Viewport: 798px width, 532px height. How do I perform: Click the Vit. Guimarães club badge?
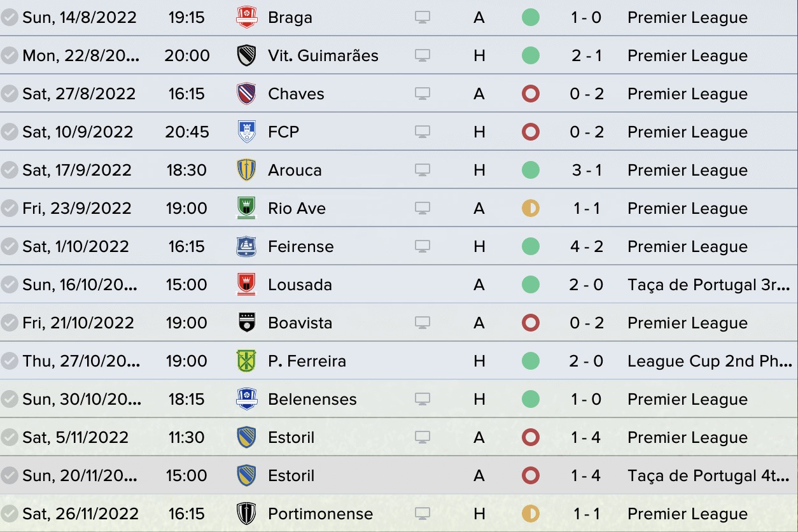[246, 55]
